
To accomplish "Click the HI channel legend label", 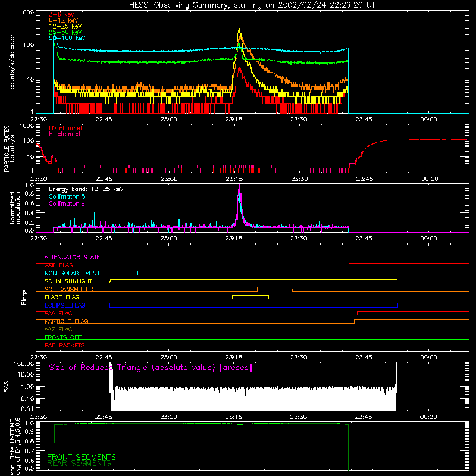I will tap(64, 134).
